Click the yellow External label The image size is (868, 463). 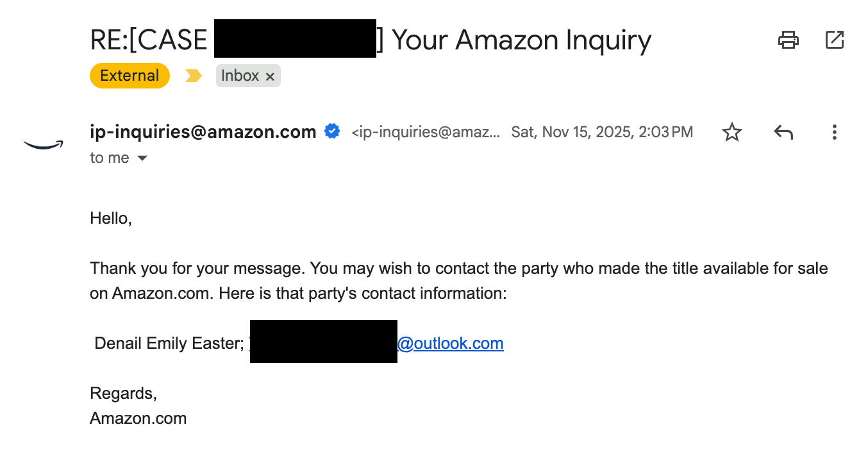tap(129, 76)
